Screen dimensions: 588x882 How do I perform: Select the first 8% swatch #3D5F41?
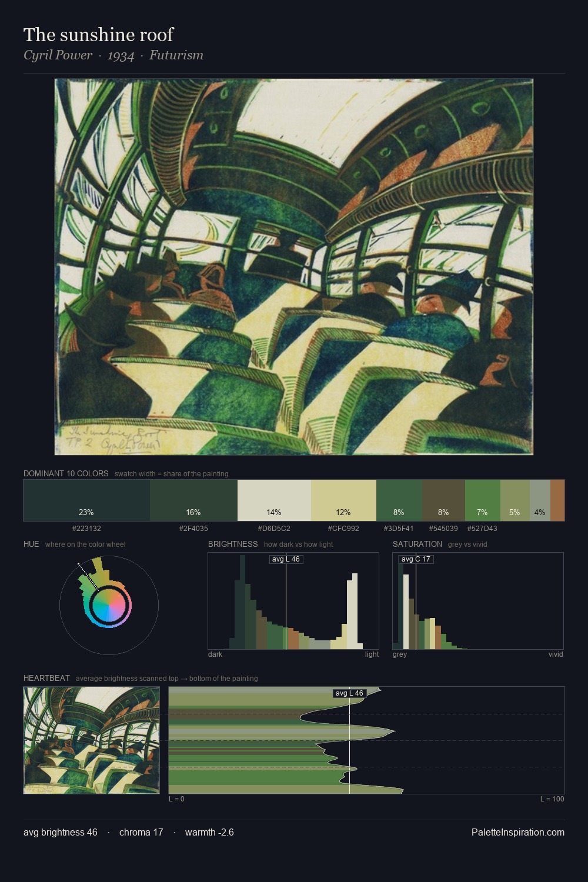399,500
